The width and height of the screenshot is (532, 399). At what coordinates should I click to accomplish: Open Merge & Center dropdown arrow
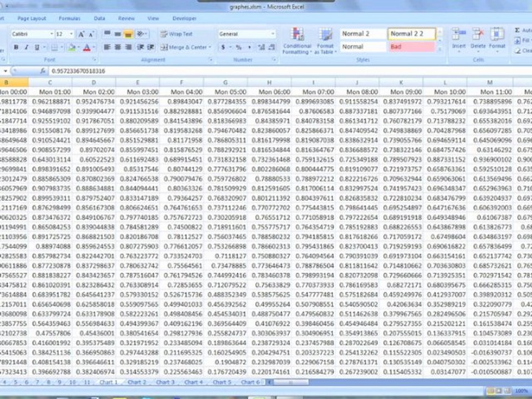click(210, 47)
